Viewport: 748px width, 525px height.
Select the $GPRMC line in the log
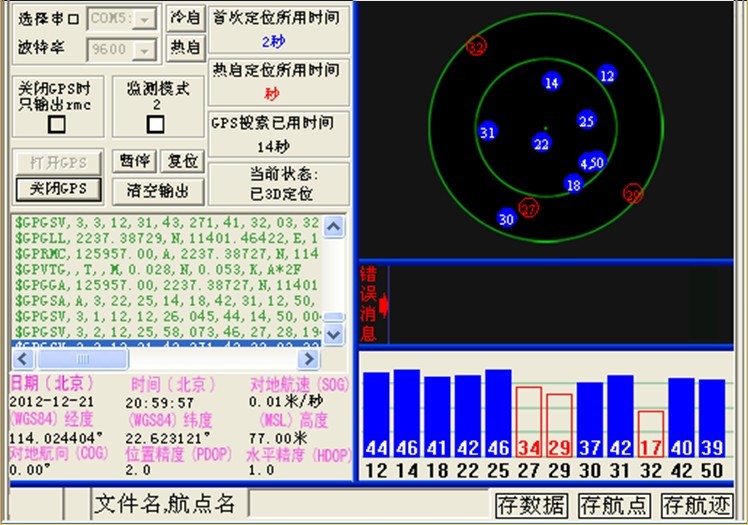coord(166,254)
